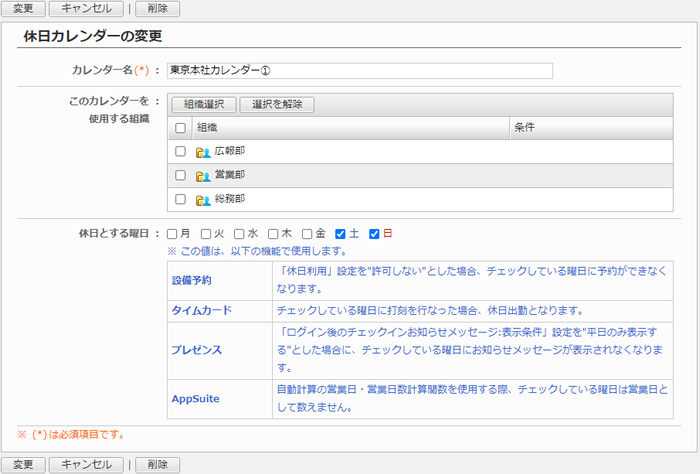Uncheck the 土 holiday checkbox

[341, 234]
